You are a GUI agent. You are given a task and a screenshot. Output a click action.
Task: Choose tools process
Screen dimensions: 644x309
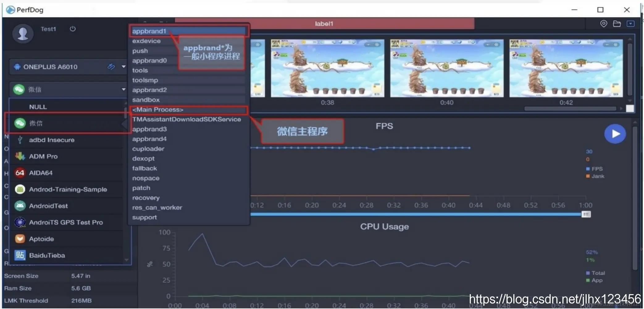pos(188,70)
